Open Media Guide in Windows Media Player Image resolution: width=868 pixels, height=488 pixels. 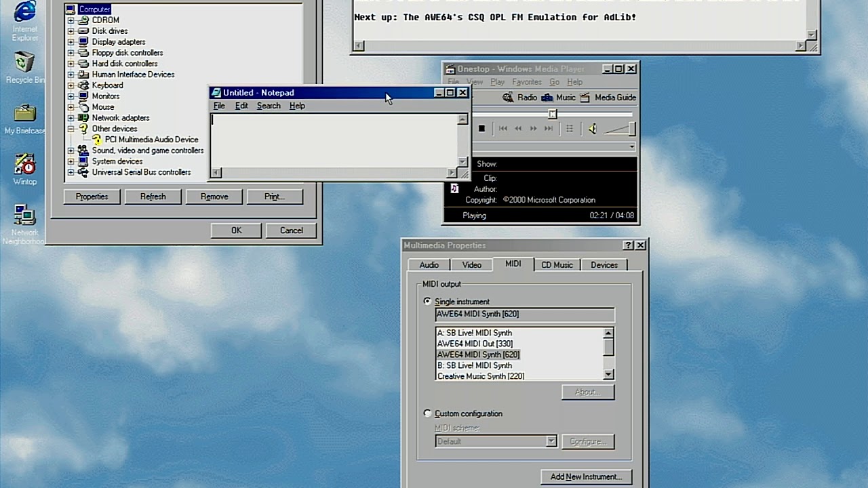pos(608,98)
